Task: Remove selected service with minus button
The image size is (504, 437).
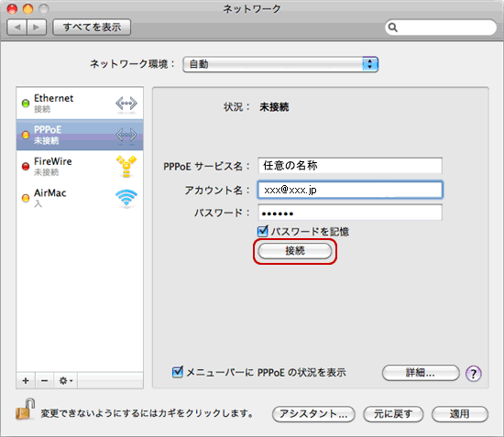Action: (x=45, y=381)
